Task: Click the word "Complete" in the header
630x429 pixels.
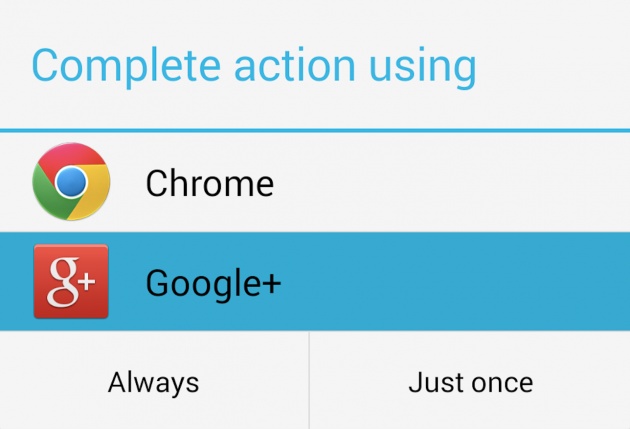Action: point(126,66)
